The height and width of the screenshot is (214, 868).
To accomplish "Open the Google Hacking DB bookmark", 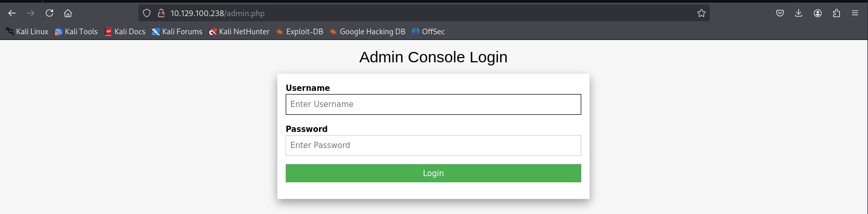I will [x=367, y=32].
